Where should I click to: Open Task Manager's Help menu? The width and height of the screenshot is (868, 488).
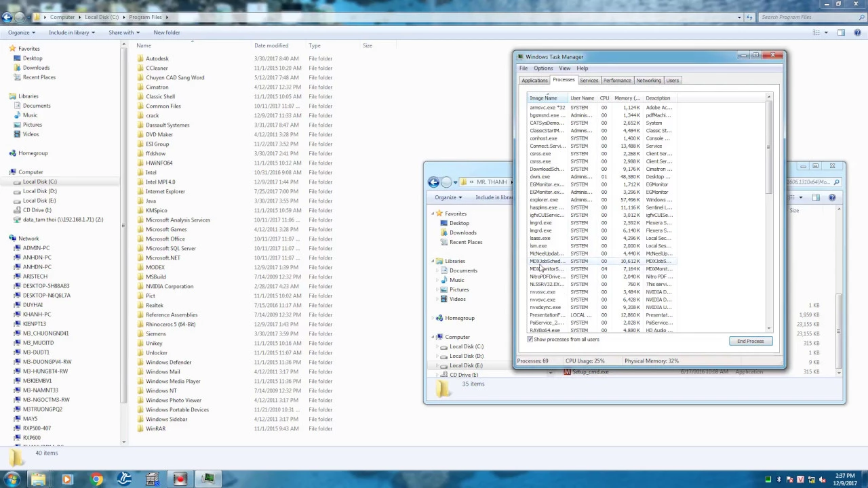coord(582,68)
